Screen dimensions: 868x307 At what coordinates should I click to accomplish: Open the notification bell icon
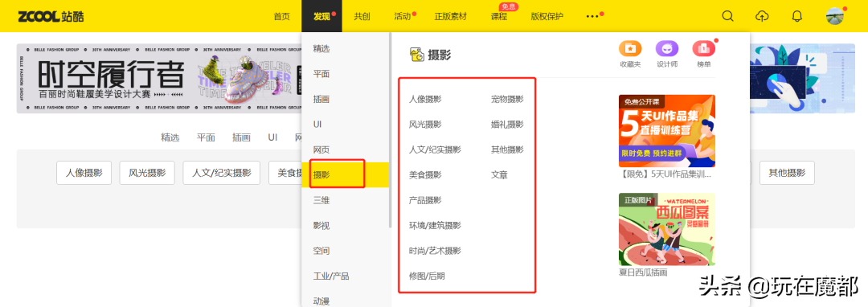coord(796,16)
